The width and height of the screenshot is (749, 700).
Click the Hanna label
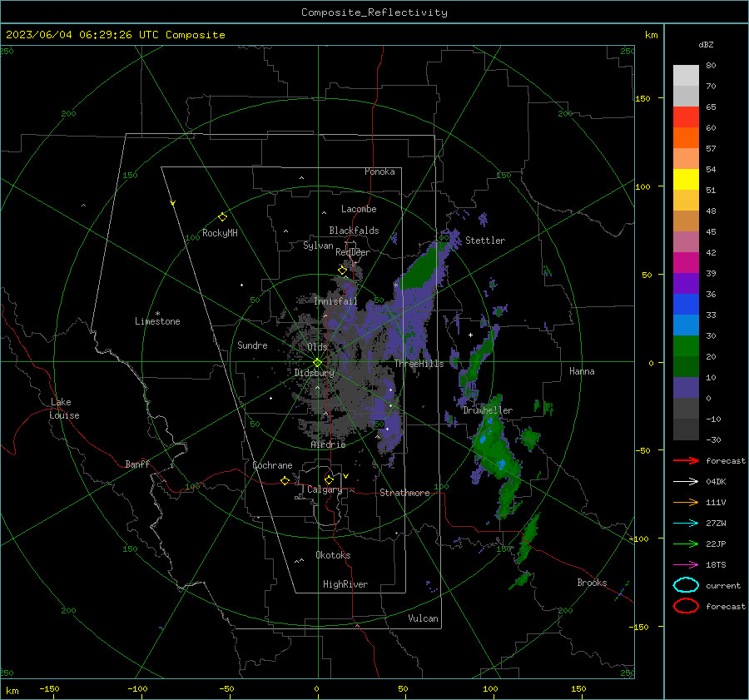click(x=582, y=371)
